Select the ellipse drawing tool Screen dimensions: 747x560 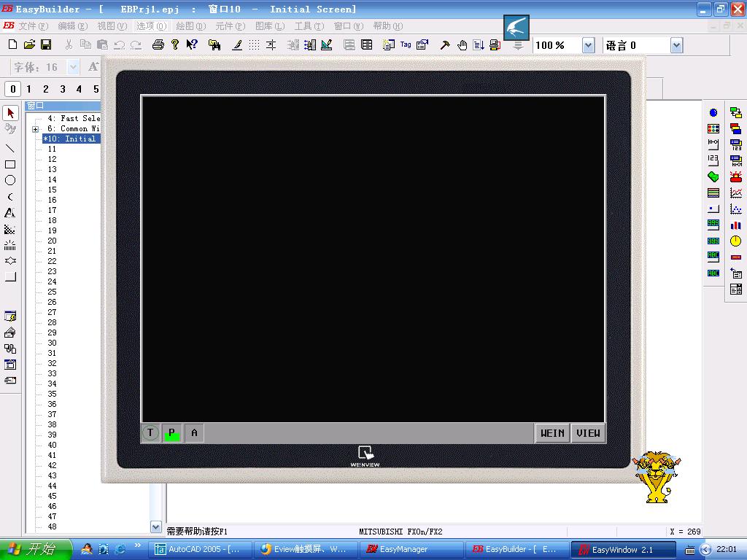pyautogui.click(x=10, y=180)
